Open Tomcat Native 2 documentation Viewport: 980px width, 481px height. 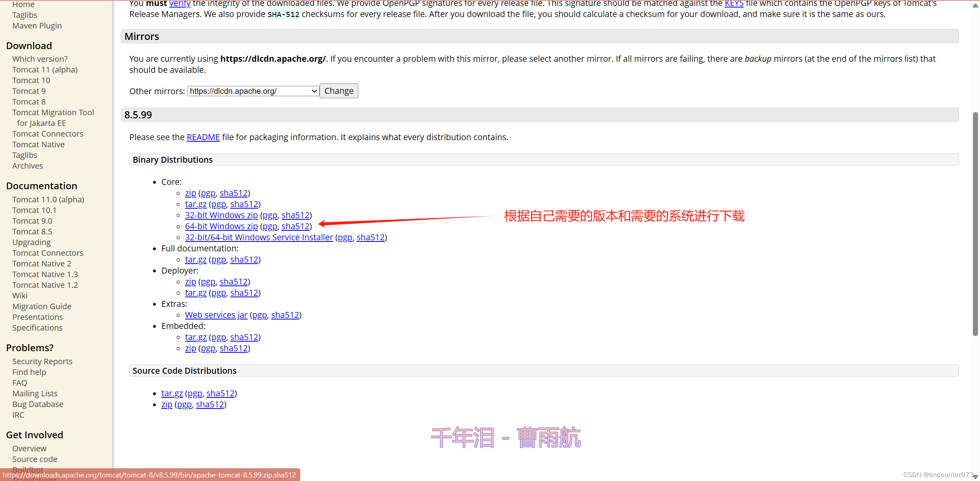[x=42, y=264]
